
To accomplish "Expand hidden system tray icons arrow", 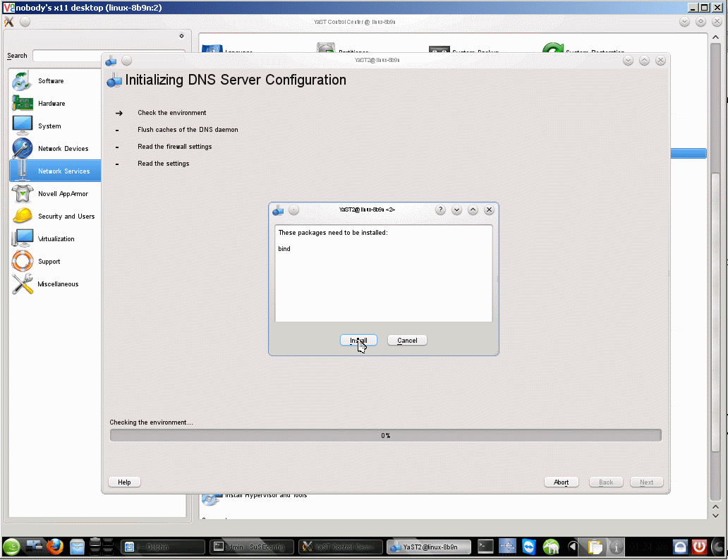I will click(573, 547).
